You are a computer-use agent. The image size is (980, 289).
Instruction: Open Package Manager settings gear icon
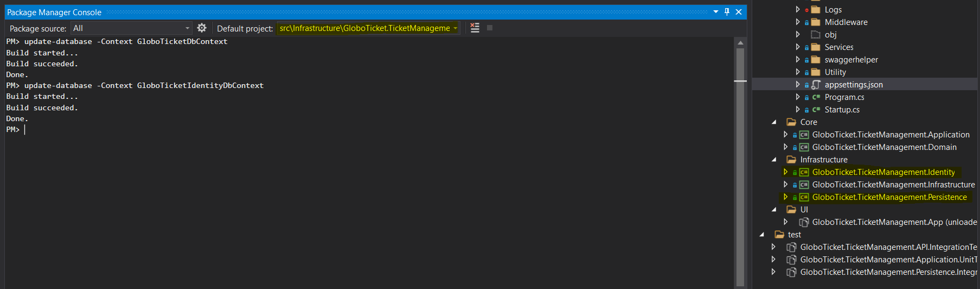[202, 28]
